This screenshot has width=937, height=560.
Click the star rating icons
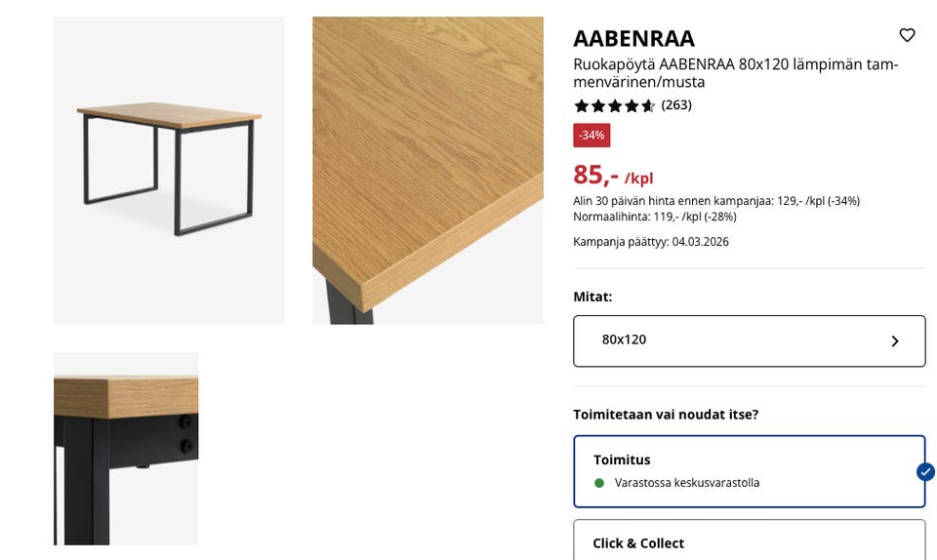(x=614, y=105)
